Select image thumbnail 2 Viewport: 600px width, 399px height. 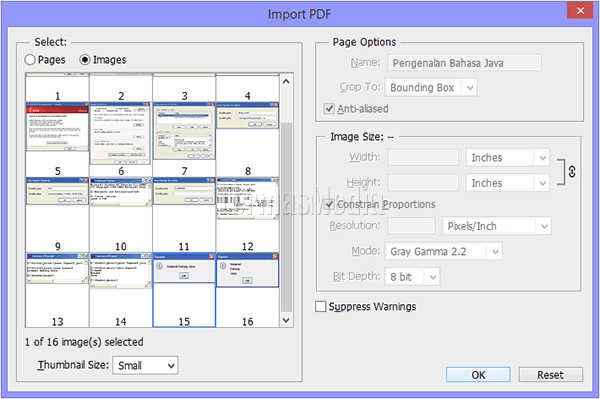point(121,87)
